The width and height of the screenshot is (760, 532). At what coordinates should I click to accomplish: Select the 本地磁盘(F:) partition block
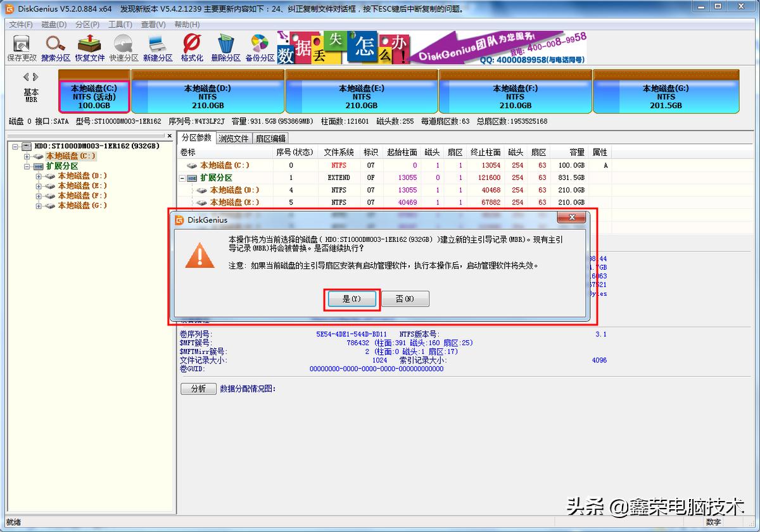514,92
